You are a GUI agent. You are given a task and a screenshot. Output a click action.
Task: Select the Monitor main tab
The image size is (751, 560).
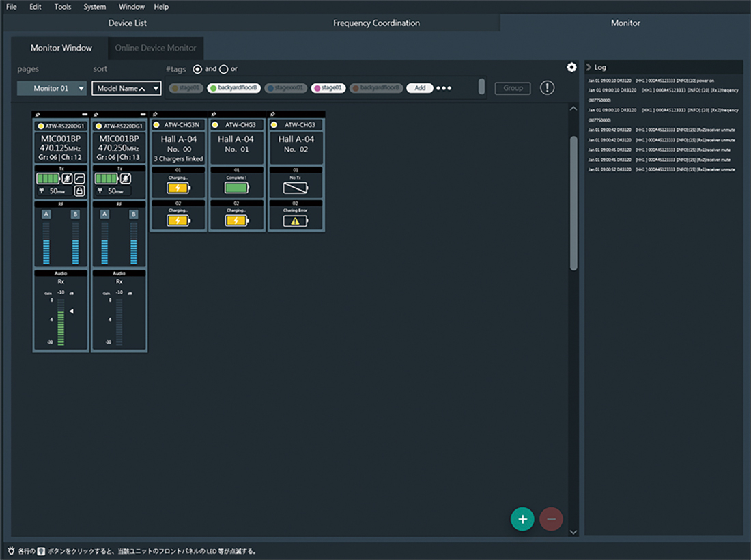(x=625, y=23)
